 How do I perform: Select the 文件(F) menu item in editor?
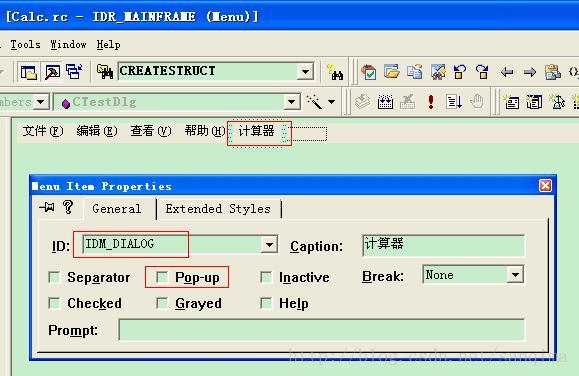pyautogui.click(x=43, y=131)
